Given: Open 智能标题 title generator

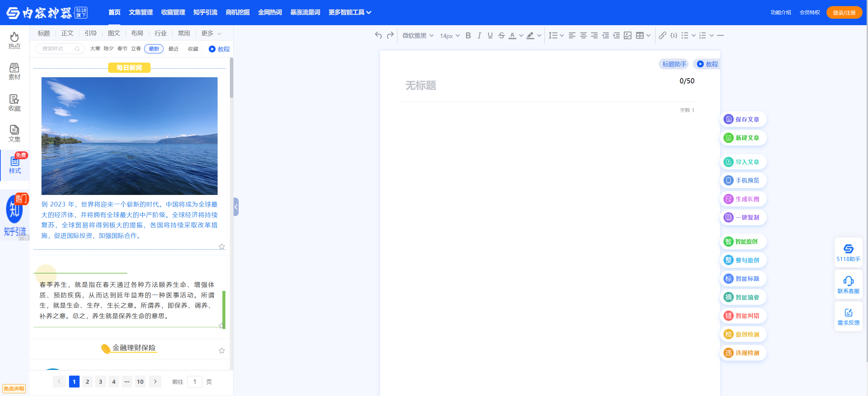Looking at the screenshot, I should 743,279.
